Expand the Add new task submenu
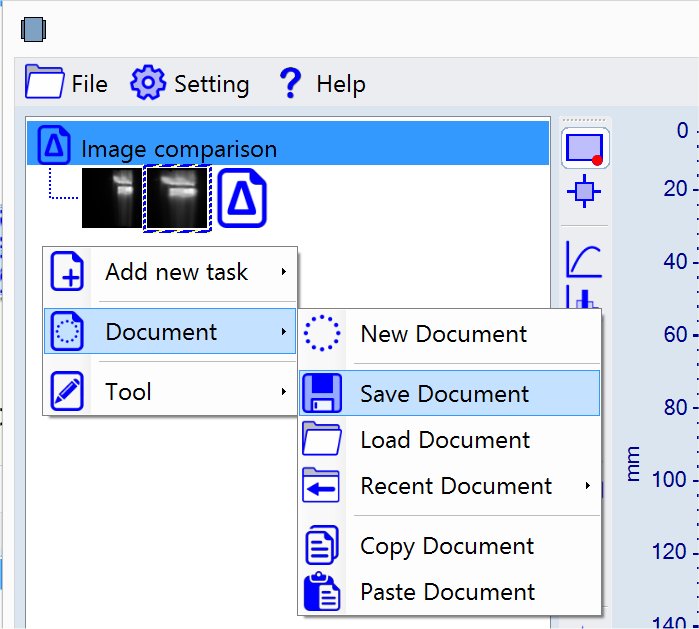The width and height of the screenshot is (699, 629). tap(176, 272)
